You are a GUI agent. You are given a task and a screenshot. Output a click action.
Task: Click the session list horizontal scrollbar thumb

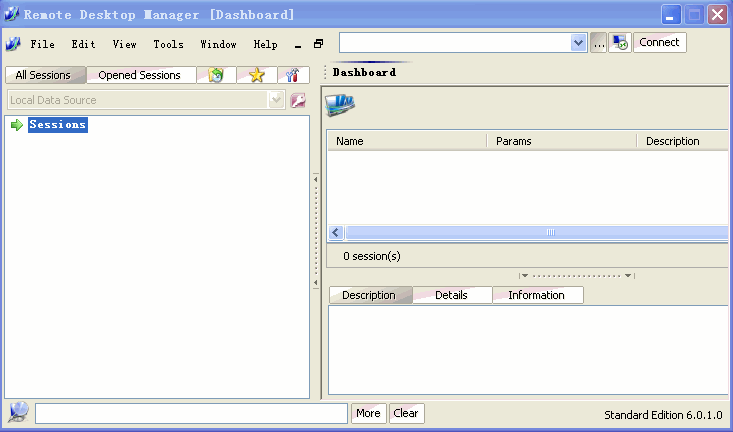[537, 232]
